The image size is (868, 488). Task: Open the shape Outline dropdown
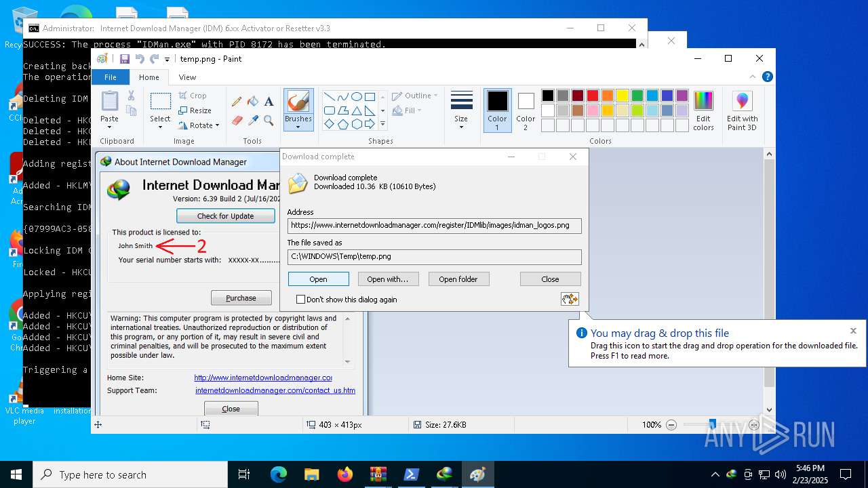point(414,96)
